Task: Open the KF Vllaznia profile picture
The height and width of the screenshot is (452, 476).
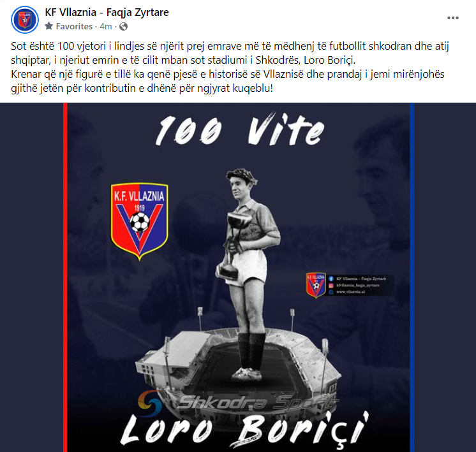Action: [25, 19]
